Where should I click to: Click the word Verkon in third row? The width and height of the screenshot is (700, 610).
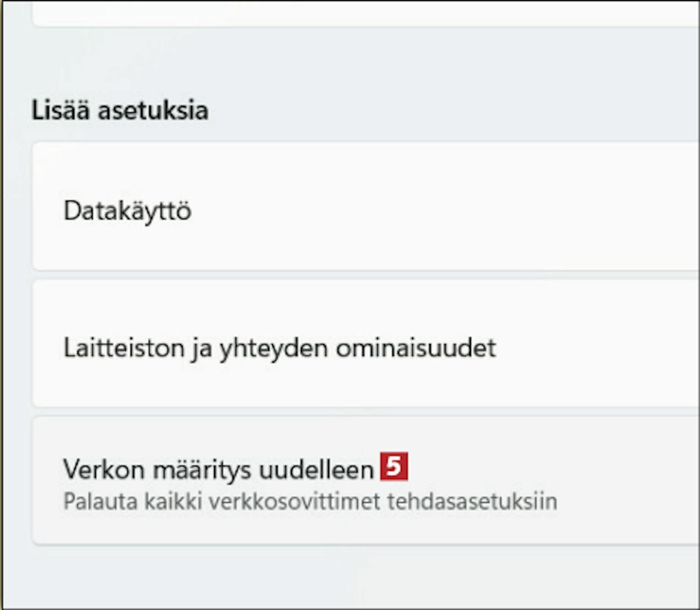[104, 469]
